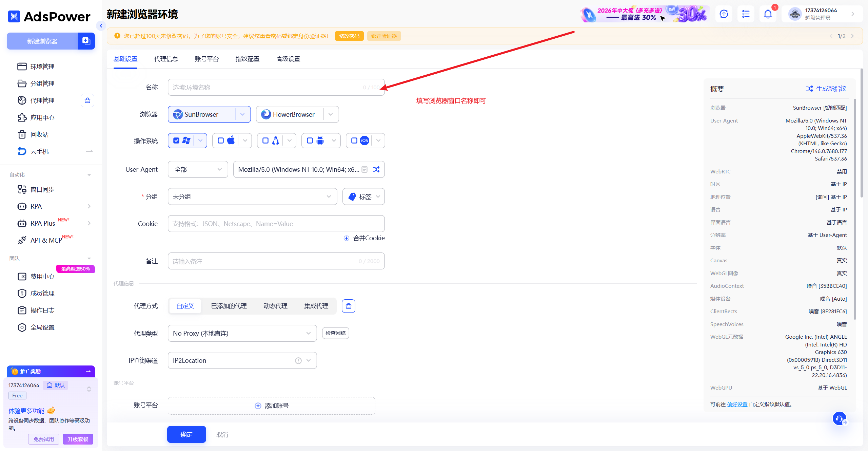Open the User-Agent list document icon

point(364,169)
